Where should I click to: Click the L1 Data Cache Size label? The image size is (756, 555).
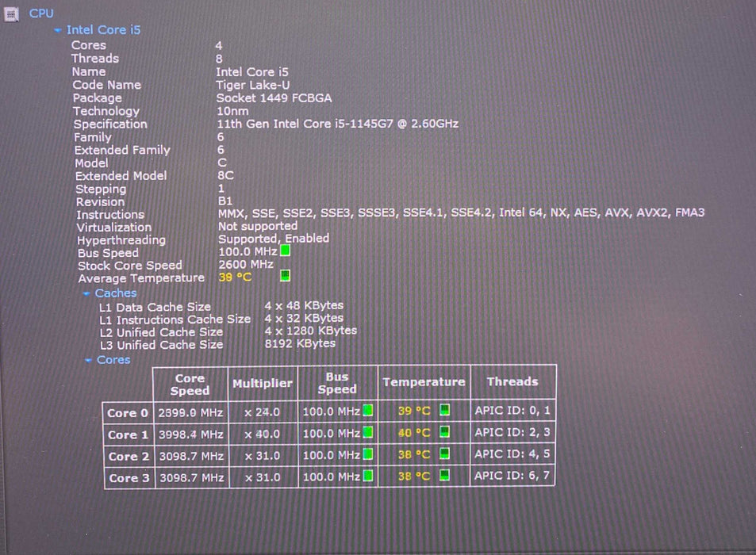tap(155, 308)
